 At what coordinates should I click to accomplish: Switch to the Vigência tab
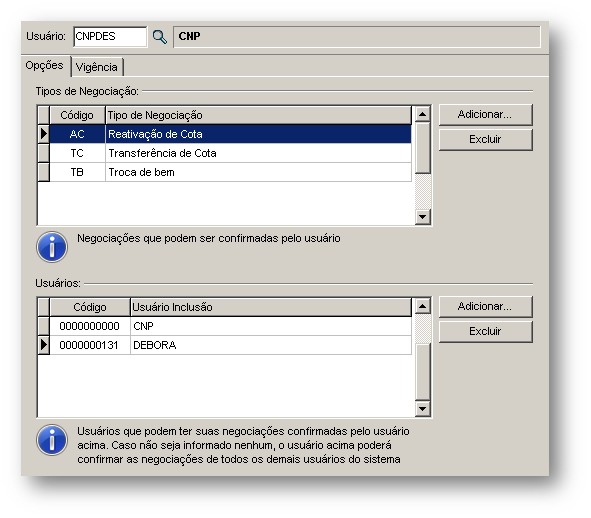tap(97, 67)
